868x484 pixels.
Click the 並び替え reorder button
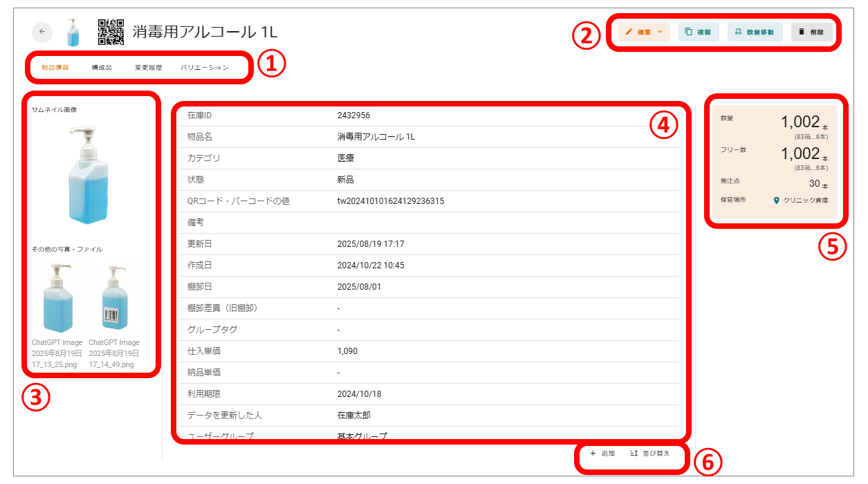coord(650,454)
